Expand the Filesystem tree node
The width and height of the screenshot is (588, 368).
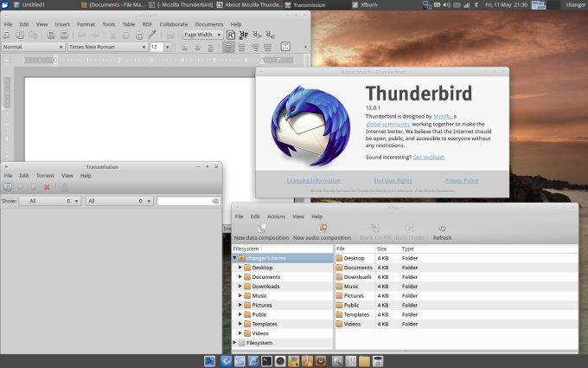pos(235,343)
